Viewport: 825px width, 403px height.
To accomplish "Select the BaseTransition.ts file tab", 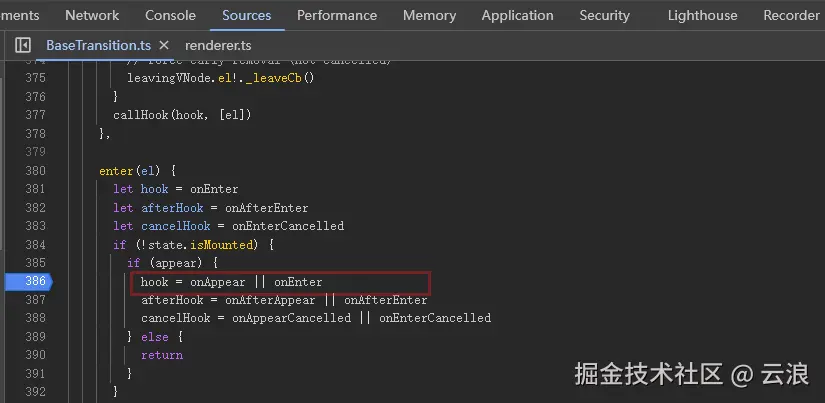I will click(x=96, y=46).
